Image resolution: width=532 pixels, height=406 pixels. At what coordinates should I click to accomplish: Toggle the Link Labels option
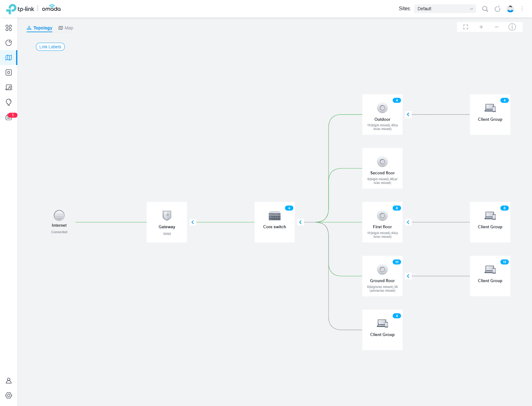click(x=50, y=47)
